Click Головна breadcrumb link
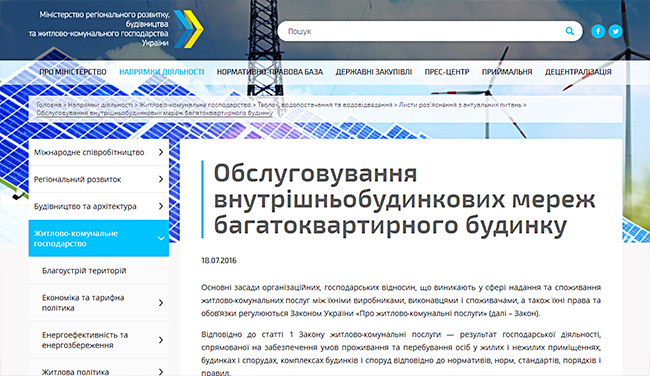The height and width of the screenshot is (376, 650). point(49,105)
